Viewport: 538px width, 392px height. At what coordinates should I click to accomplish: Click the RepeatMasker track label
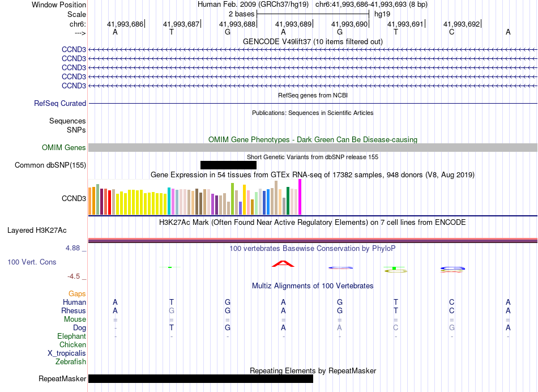[62, 378]
